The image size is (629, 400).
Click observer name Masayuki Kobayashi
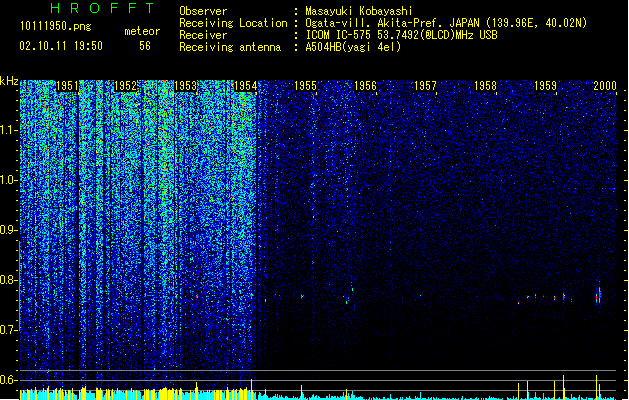tap(359, 11)
